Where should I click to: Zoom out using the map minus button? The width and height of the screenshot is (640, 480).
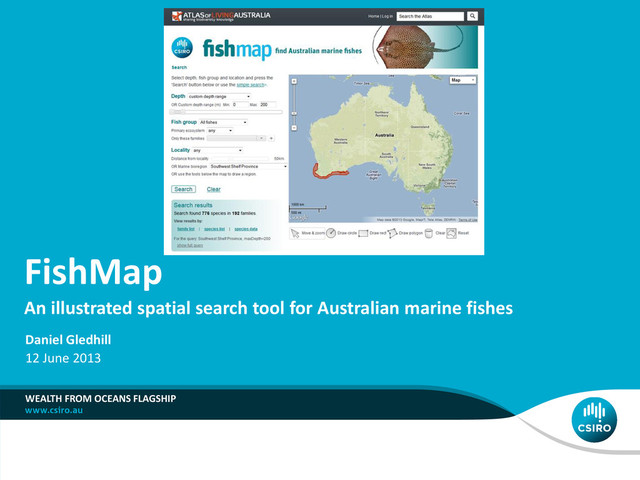tap(294, 128)
